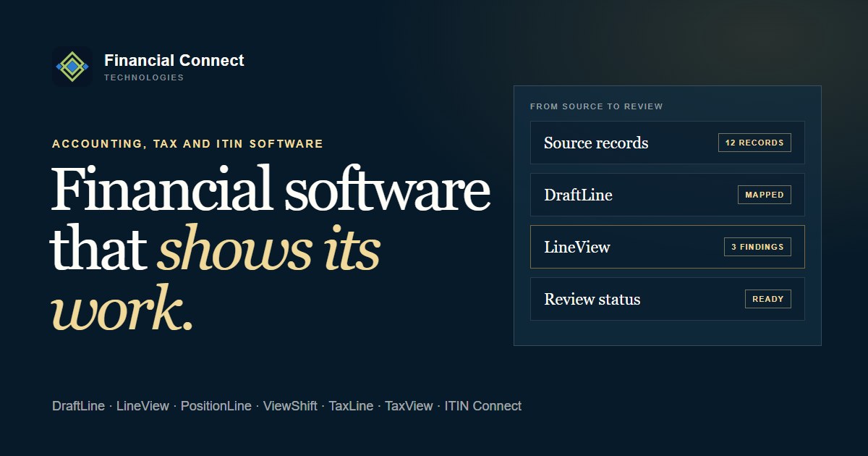The height and width of the screenshot is (456, 868).
Task: Click the 'FROM SOURCE TO REVIEW' panel label
Action: [597, 106]
